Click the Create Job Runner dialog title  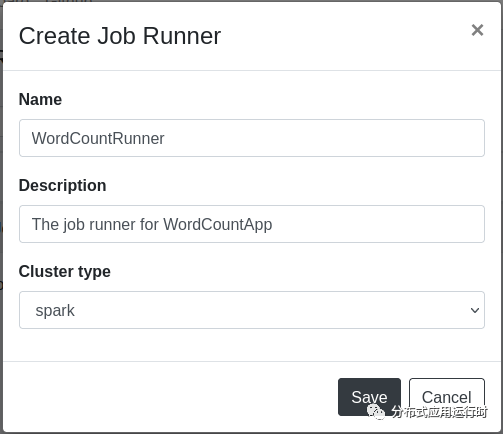120,36
